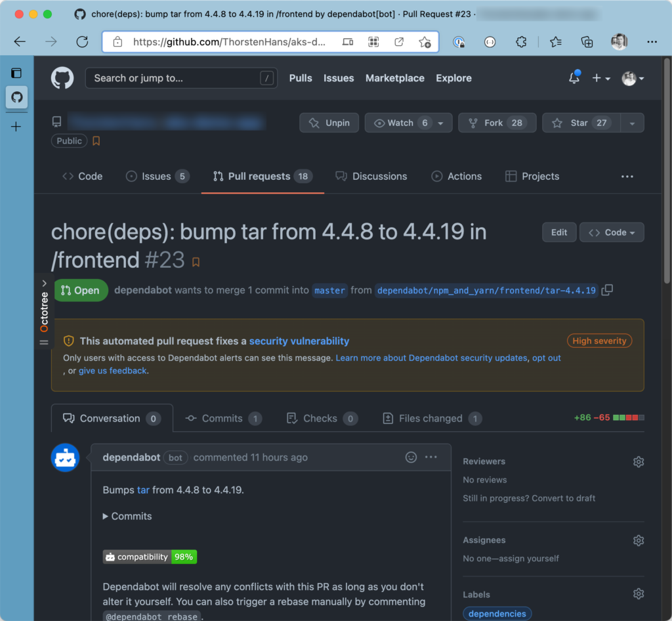Open the Issues repository tab
The height and width of the screenshot is (621, 672).
tap(157, 176)
